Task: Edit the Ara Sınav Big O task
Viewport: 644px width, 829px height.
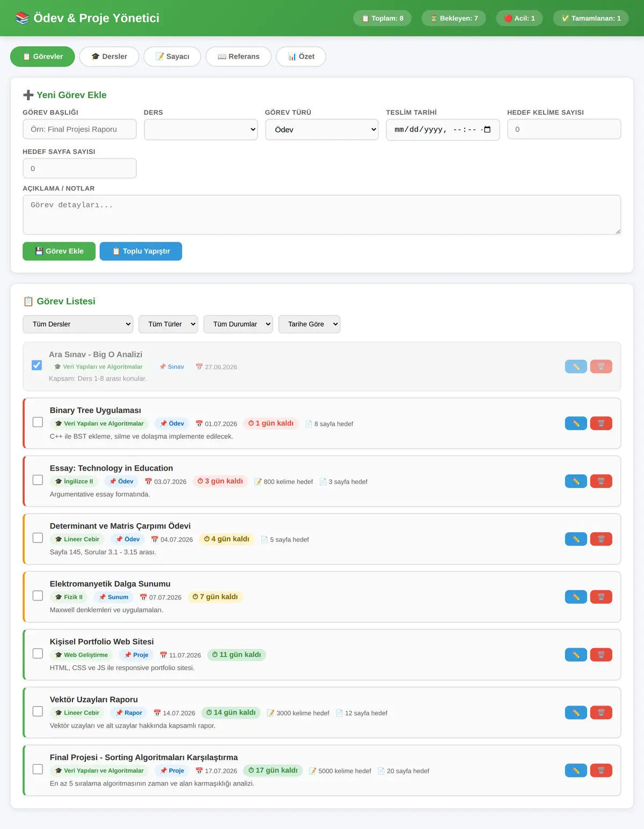Action: tap(576, 366)
